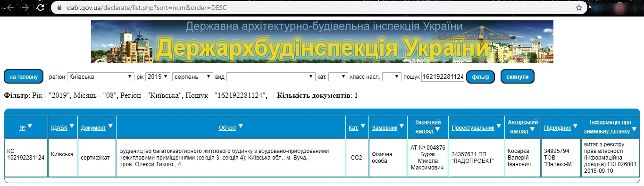Screen dimensions: 644x186
Task: Click sort triangle under Технічний нагляд
Action: [437, 129]
